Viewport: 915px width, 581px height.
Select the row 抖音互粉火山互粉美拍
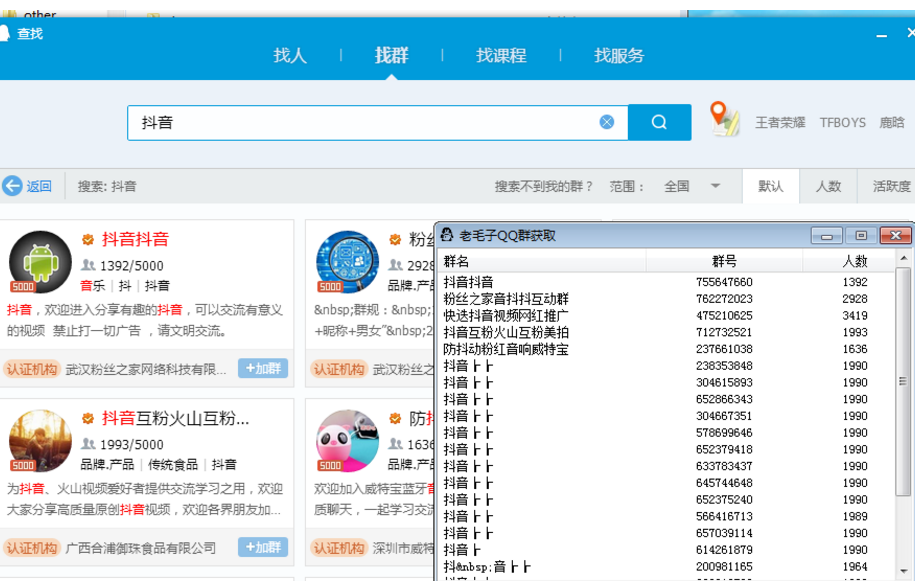pos(665,332)
